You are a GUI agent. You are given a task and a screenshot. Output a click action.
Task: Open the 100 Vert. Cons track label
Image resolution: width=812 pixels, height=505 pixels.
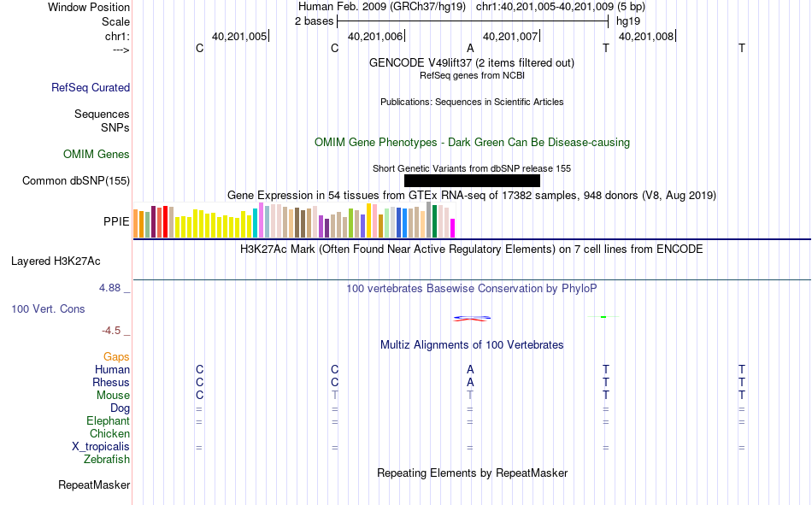[x=48, y=308]
